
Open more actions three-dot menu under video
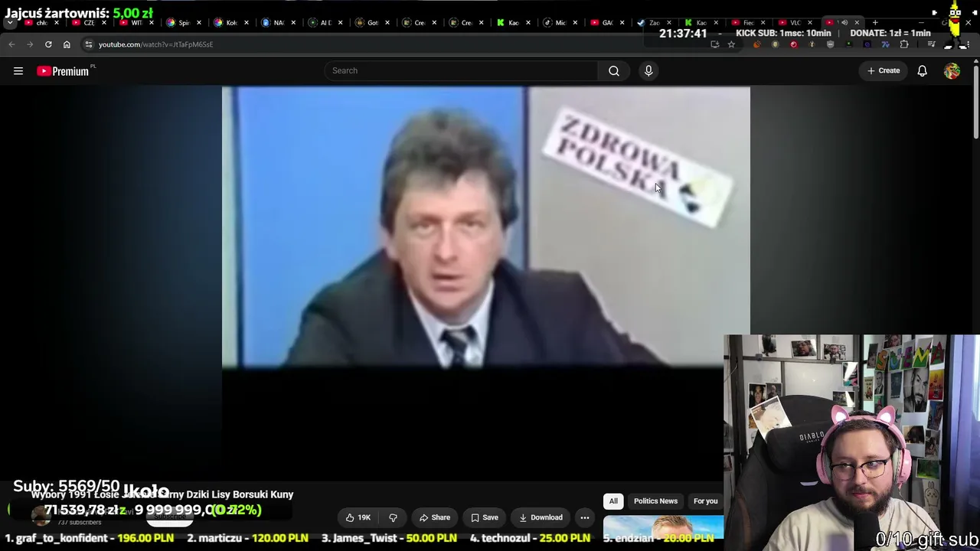point(585,517)
